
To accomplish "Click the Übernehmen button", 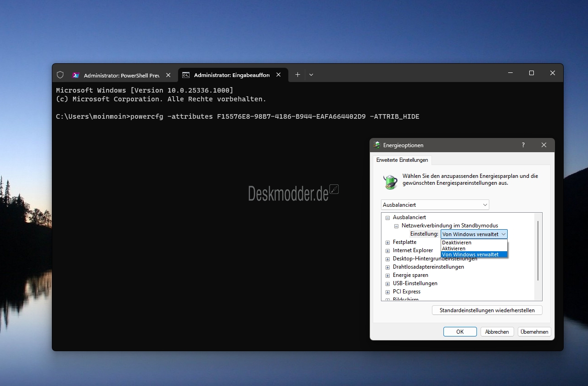I will 534,332.
